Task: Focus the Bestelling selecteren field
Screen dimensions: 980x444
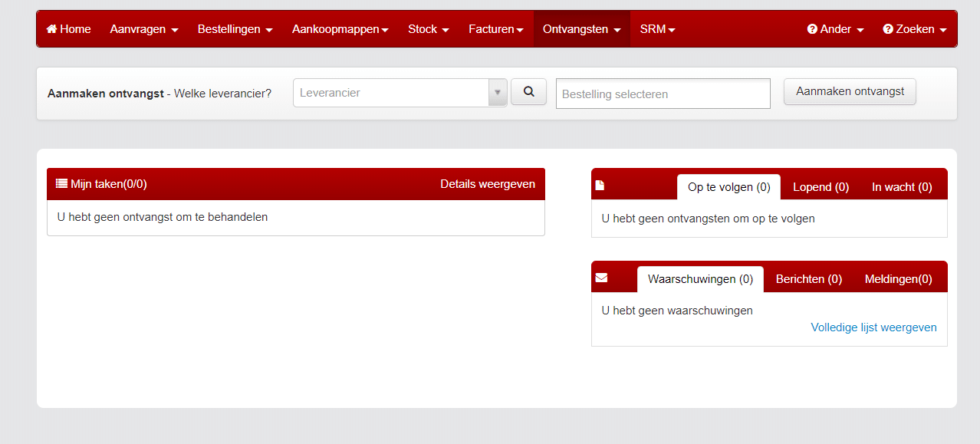Action: coord(663,94)
